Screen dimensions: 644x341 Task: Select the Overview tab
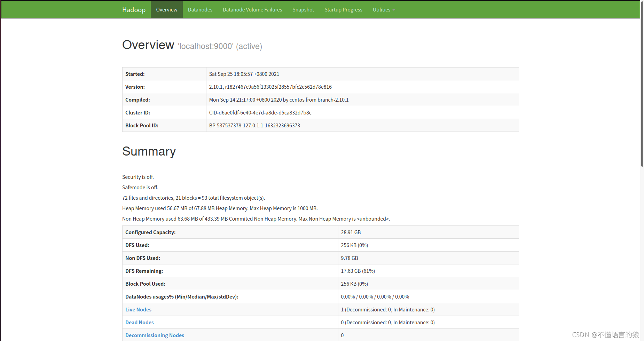pyautogui.click(x=167, y=10)
